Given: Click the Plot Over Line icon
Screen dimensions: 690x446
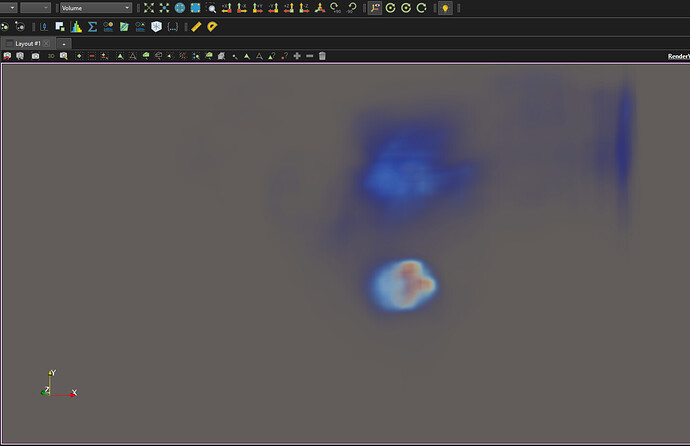Looking at the screenshot, I should click(x=44, y=27).
